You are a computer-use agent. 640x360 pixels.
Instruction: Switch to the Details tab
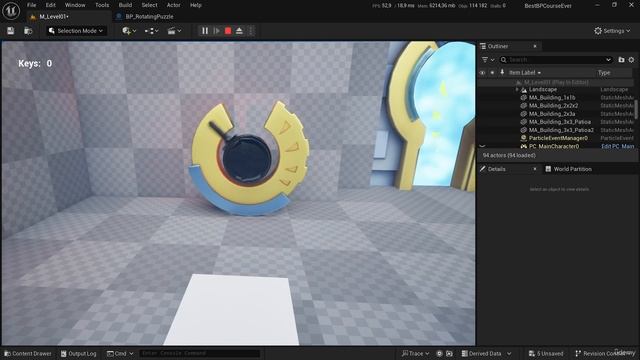point(496,169)
